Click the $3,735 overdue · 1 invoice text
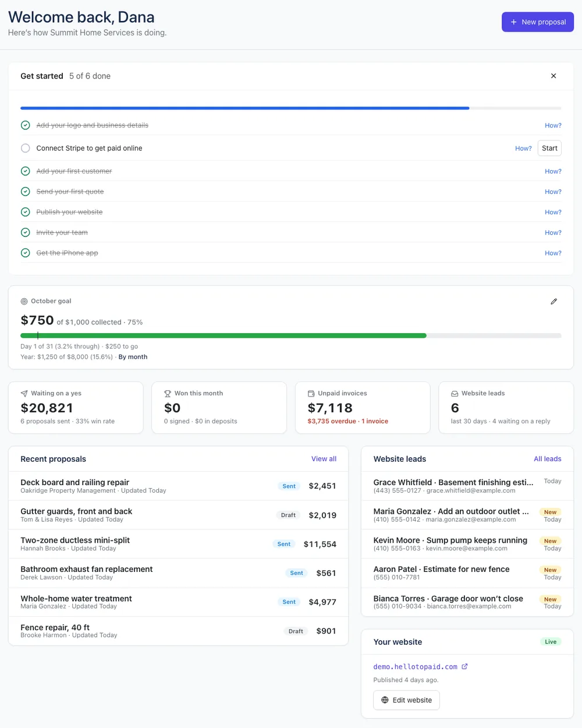The image size is (582, 728). [347, 421]
